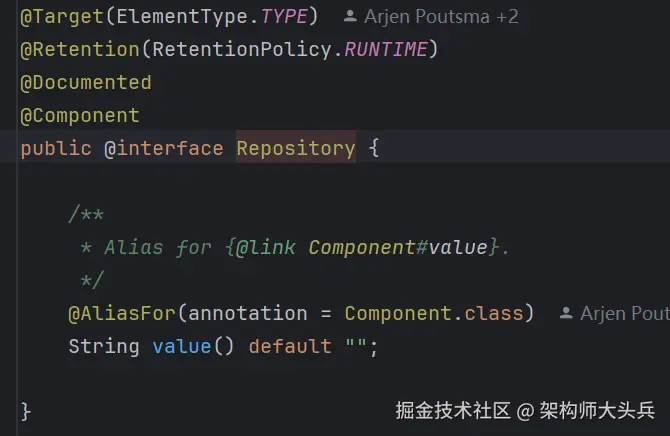The image size is (670, 436).
Task: Place caret on highlighted Repository name
Action: coord(296,148)
